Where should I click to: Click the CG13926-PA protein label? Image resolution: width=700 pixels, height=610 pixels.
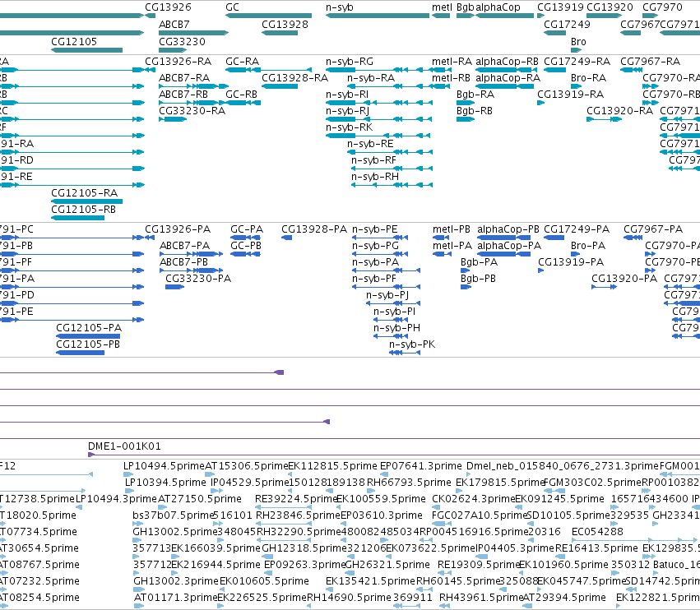point(178,229)
